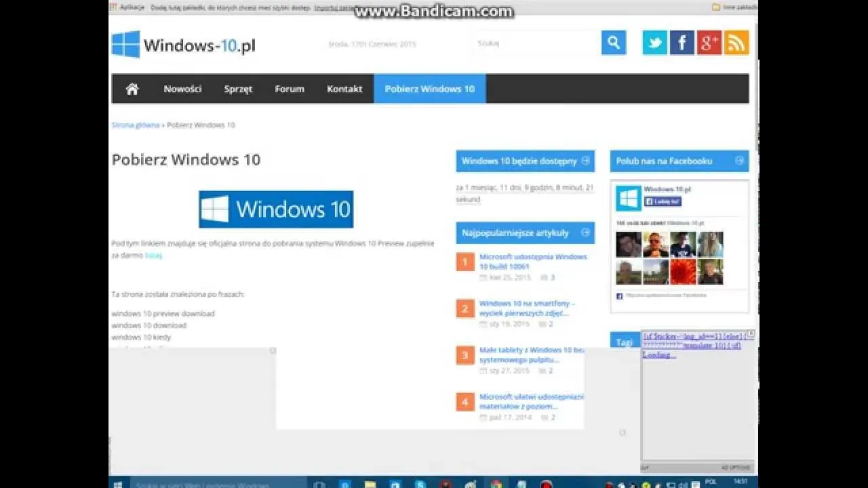Click the date text 'kwi 25, 2015'

coord(509,277)
